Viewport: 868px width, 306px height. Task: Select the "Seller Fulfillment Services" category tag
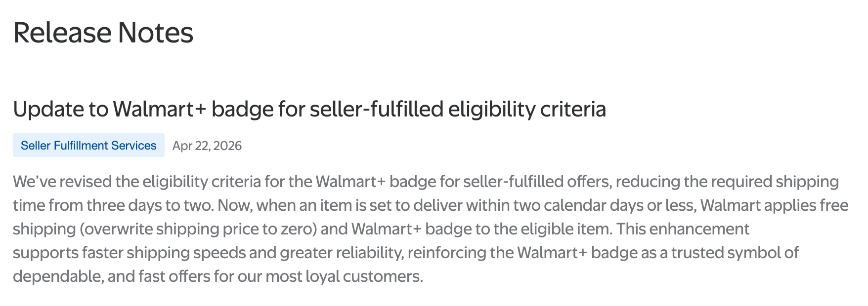pyautogui.click(x=88, y=146)
